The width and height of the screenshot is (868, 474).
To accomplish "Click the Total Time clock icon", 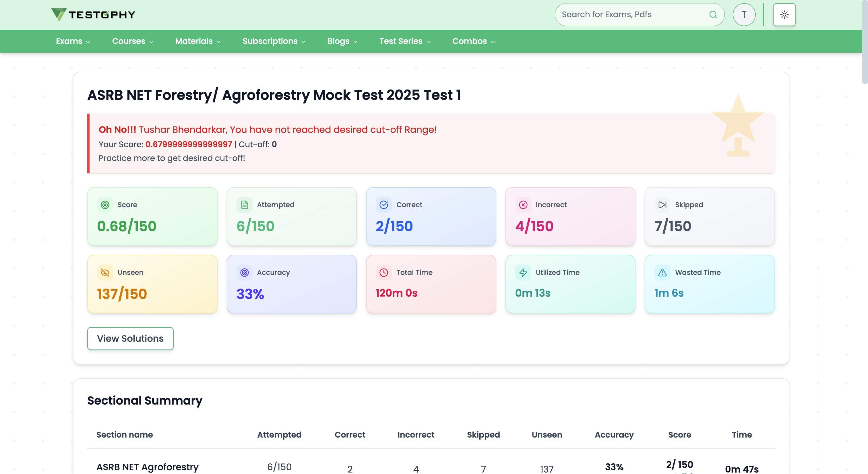I will (384, 273).
